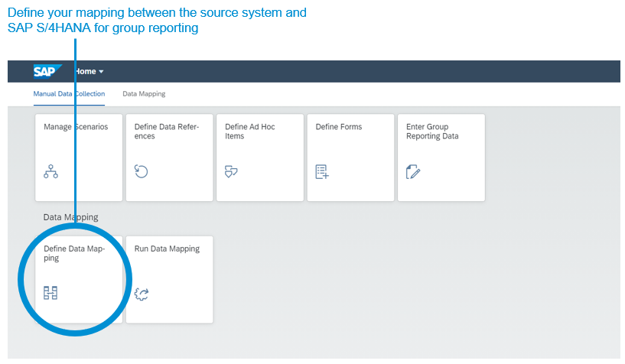Open Enter Group Reporting Data tile title

(432, 132)
